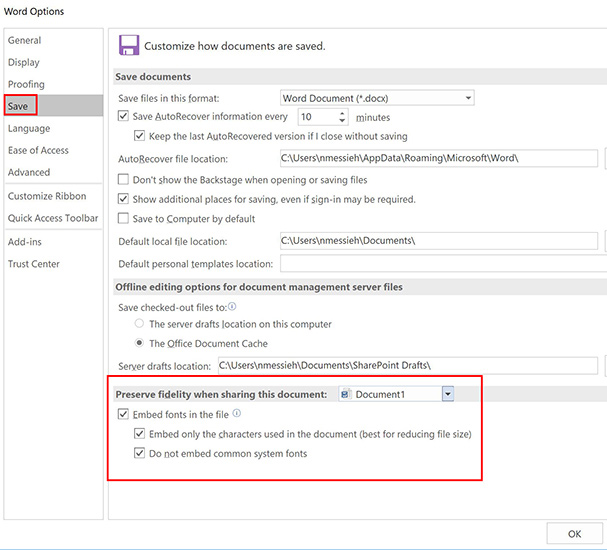Enable Save AutoRecover information checkbox
Image resolution: width=607 pixels, height=550 pixels.
tap(124, 117)
